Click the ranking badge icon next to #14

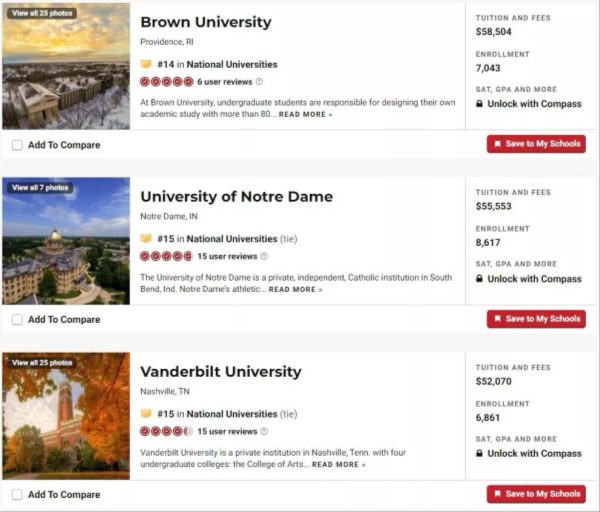(x=146, y=64)
